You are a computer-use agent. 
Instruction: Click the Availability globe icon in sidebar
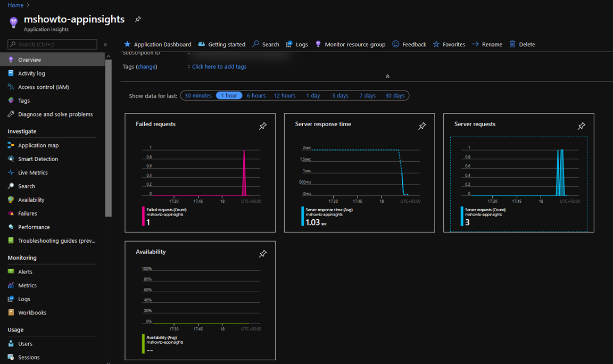[x=11, y=200]
